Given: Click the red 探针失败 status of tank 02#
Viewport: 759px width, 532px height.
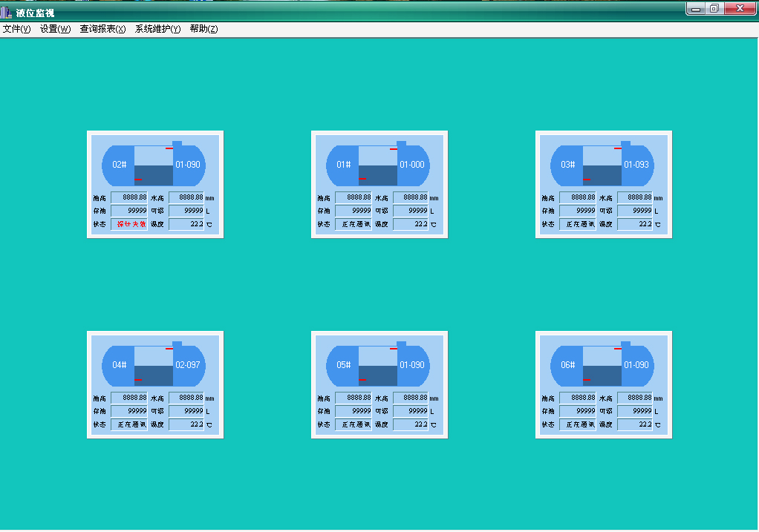Looking at the screenshot, I should point(129,224).
